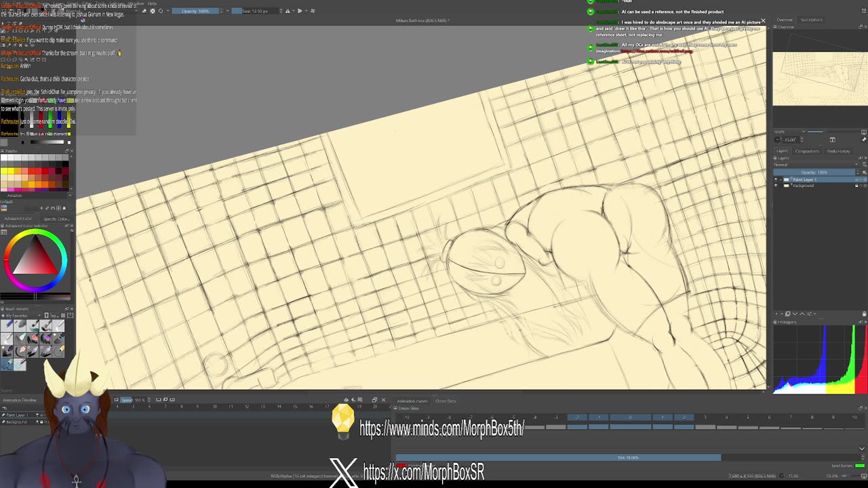Screen dimensions: 868x488
Task: Select the Onion Skins tab
Action: pyautogui.click(x=446, y=401)
